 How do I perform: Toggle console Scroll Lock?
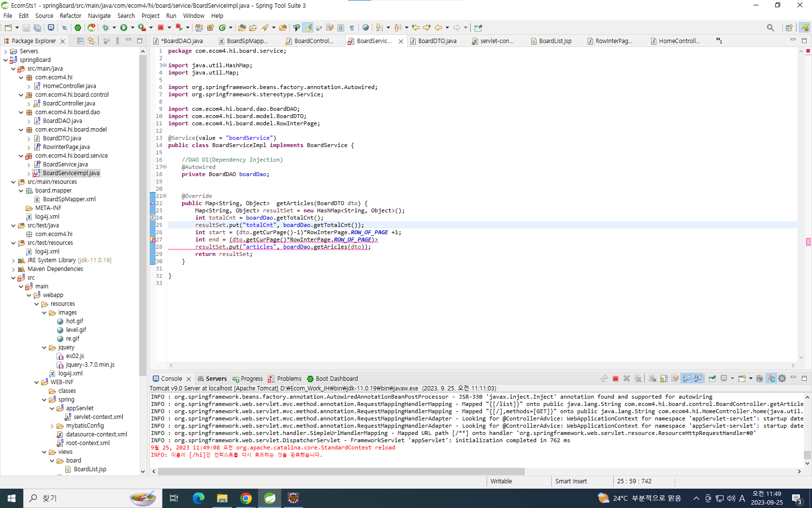click(x=664, y=379)
